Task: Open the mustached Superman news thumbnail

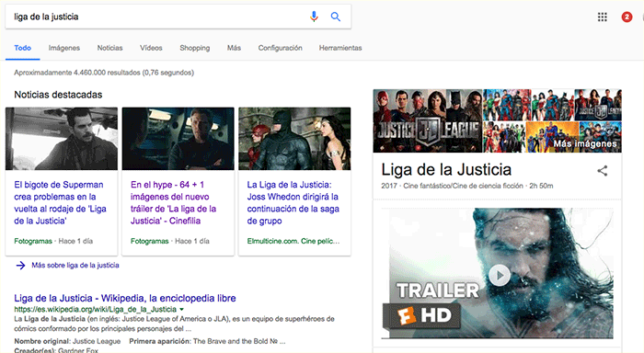Action: click(62, 139)
